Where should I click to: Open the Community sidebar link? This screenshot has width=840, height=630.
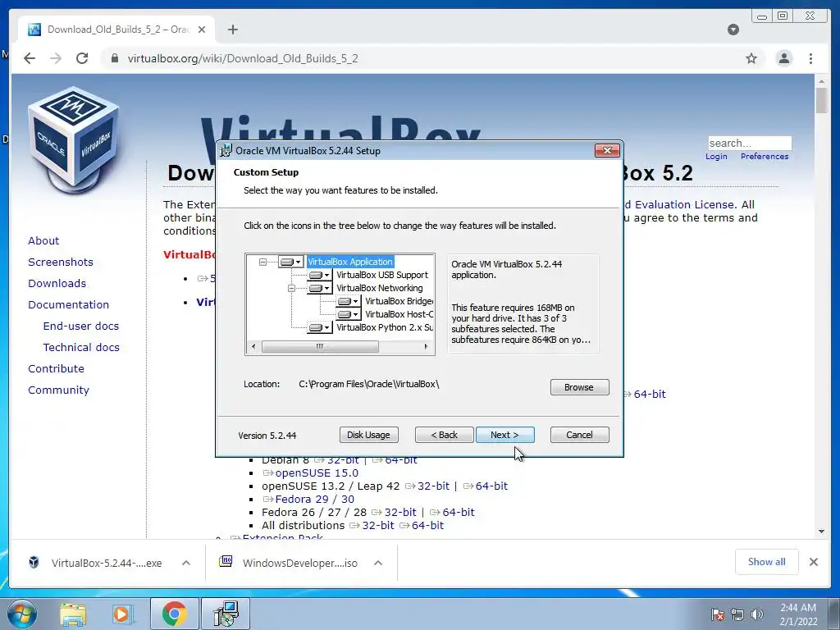[x=58, y=390]
